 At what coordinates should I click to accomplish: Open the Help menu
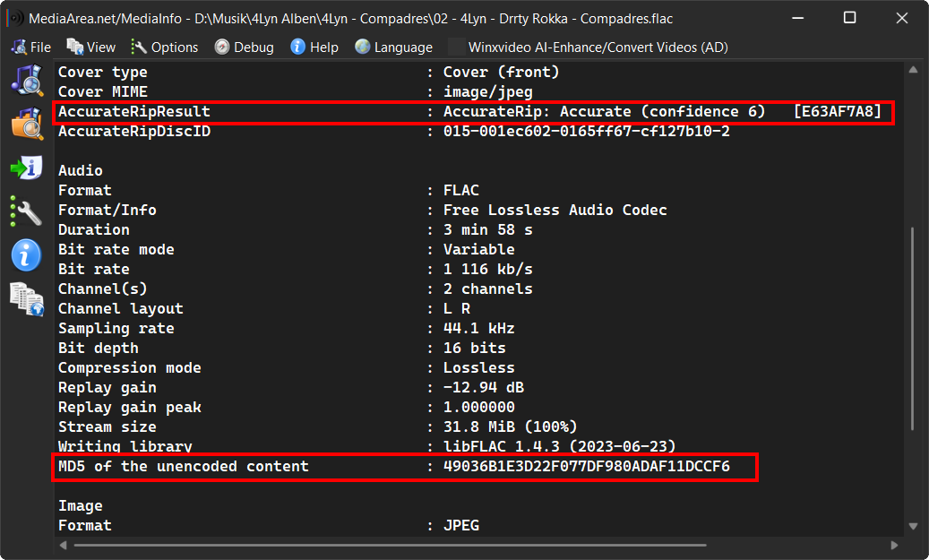(314, 47)
